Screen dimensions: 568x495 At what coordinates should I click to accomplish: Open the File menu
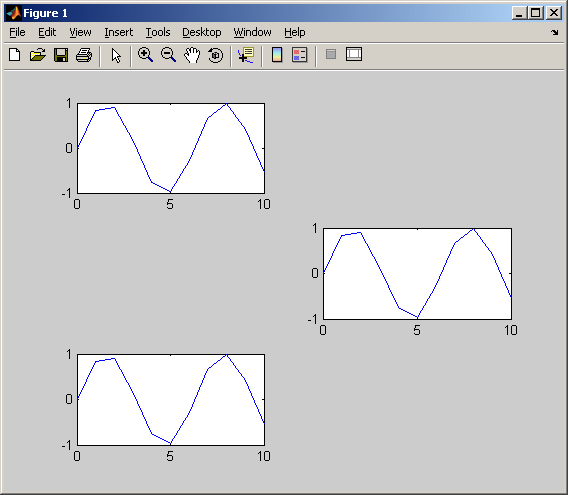click(x=17, y=32)
